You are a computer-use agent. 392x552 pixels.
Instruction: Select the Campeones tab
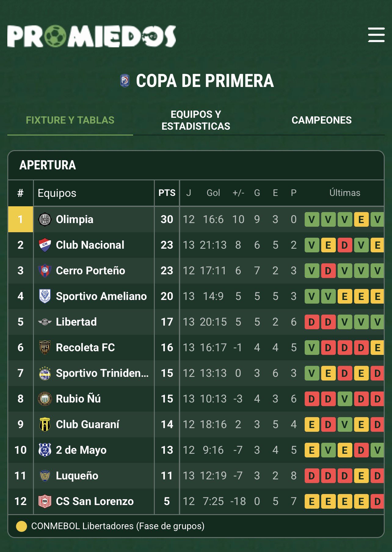tap(321, 120)
